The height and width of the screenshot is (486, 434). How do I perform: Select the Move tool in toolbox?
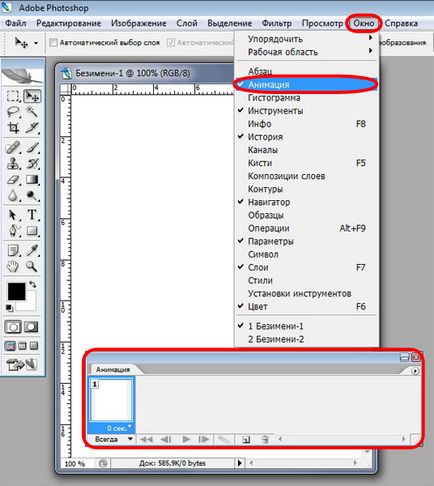click(x=32, y=96)
